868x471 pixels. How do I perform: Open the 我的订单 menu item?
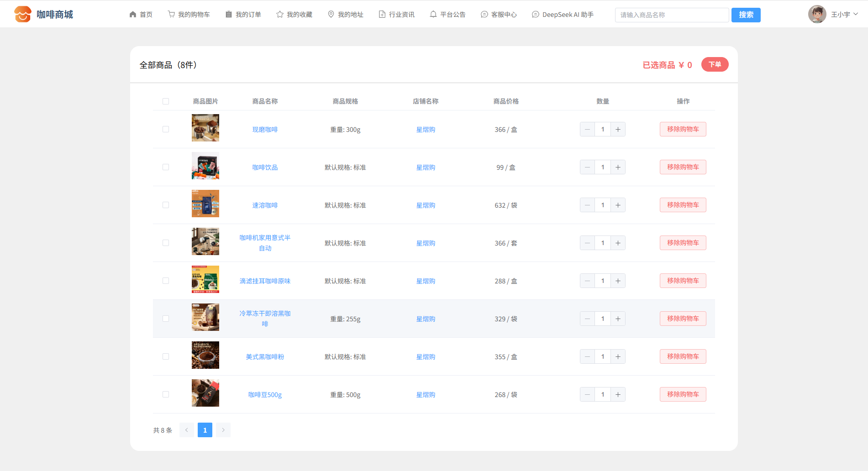pyautogui.click(x=243, y=15)
